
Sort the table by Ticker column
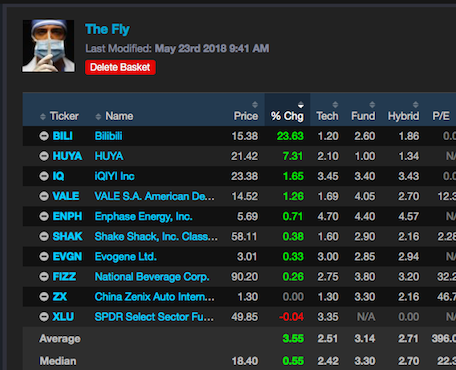pos(59,116)
